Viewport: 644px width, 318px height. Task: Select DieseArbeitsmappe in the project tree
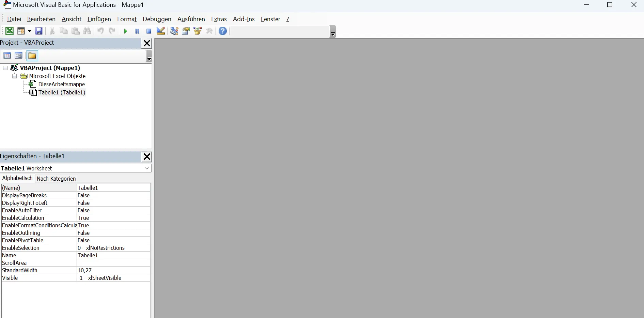(x=62, y=84)
